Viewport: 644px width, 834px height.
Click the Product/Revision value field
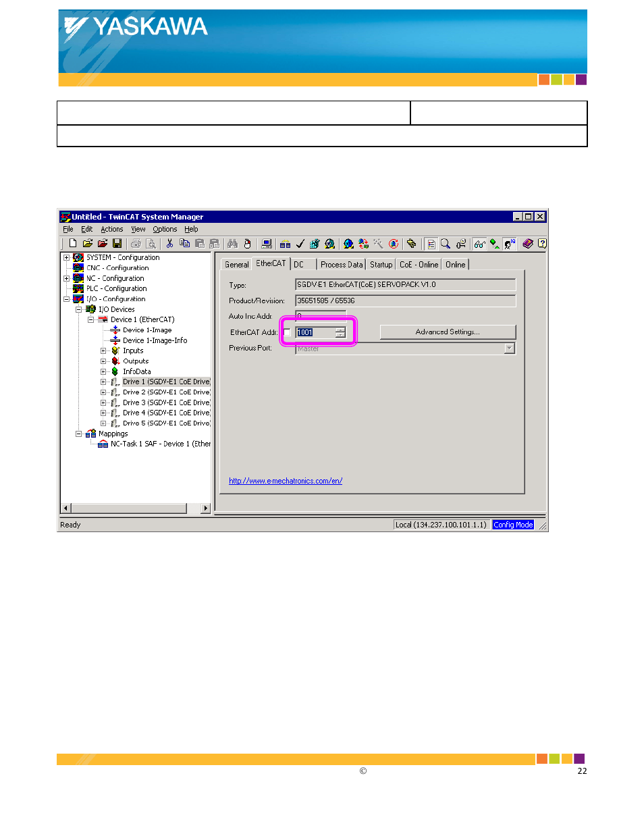[x=406, y=301]
